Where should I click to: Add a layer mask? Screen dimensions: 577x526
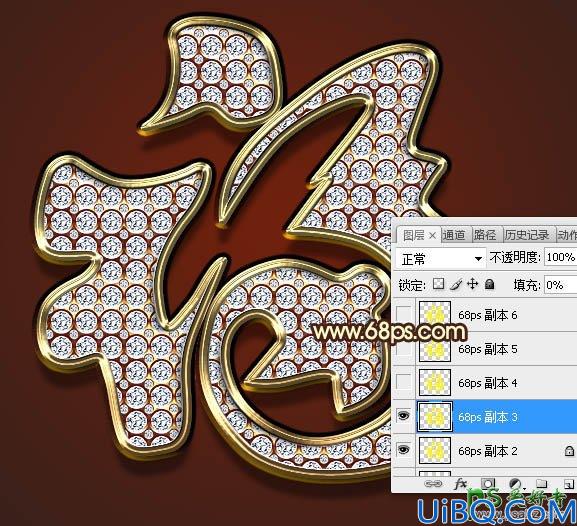click(x=489, y=484)
